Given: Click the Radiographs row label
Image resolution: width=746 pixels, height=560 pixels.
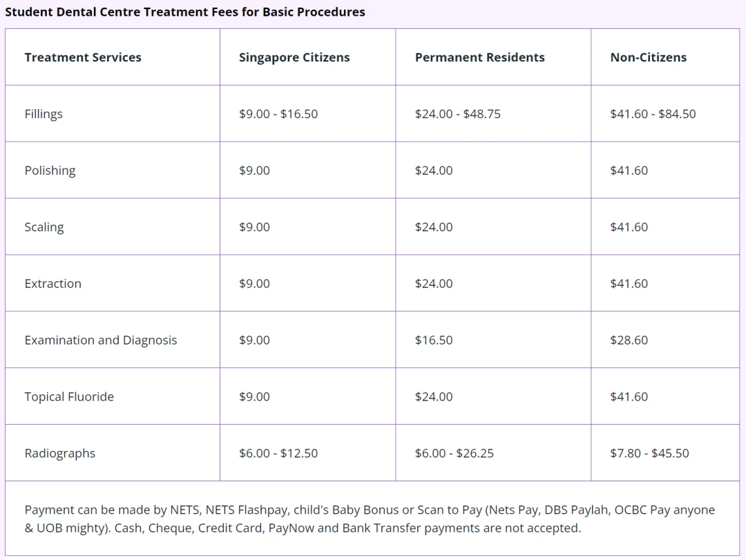Looking at the screenshot, I should [x=59, y=454].
